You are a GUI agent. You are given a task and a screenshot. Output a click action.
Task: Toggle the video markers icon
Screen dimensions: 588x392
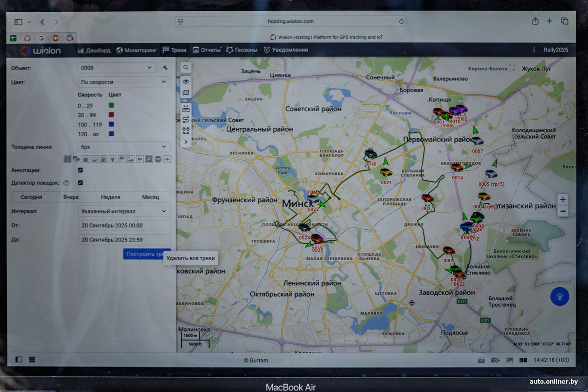click(x=140, y=159)
